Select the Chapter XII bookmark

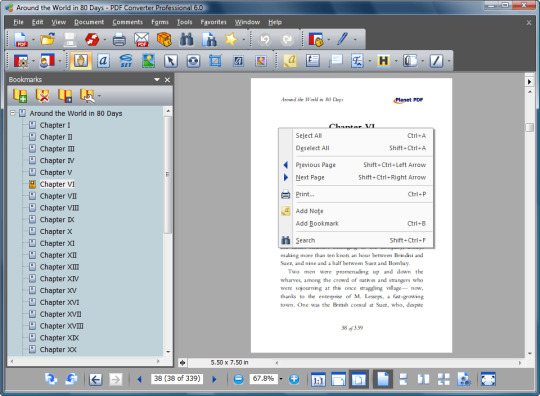(58, 255)
